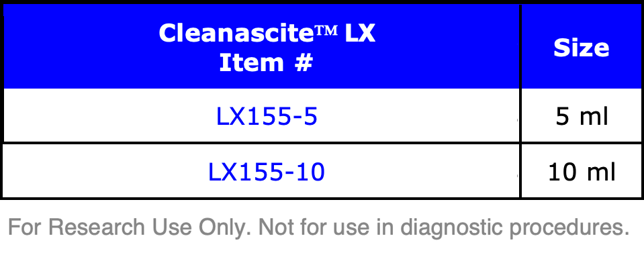Click the Not for use sentence
The width and height of the screenshot is (644, 255).
(x=445, y=228)
